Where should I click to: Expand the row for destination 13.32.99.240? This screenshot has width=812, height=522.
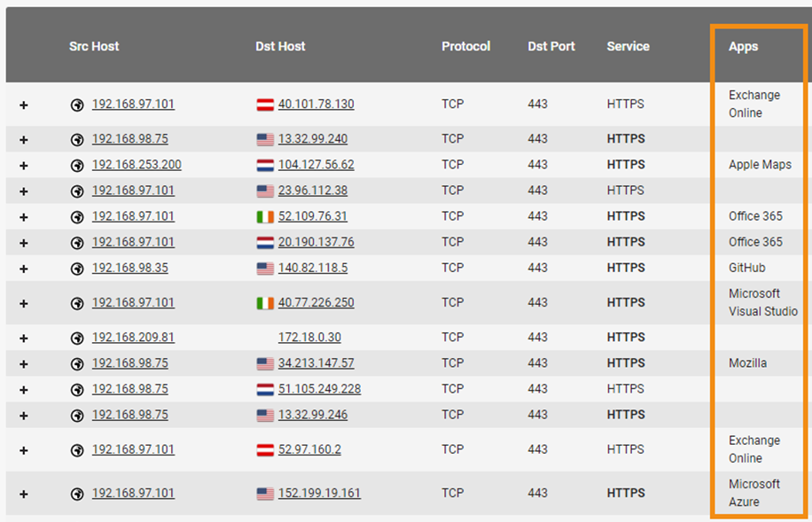24,140
